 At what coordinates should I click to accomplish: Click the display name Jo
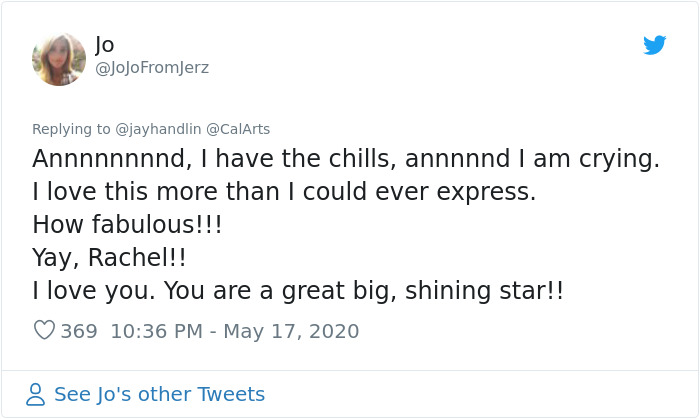[x=105, y=44]
